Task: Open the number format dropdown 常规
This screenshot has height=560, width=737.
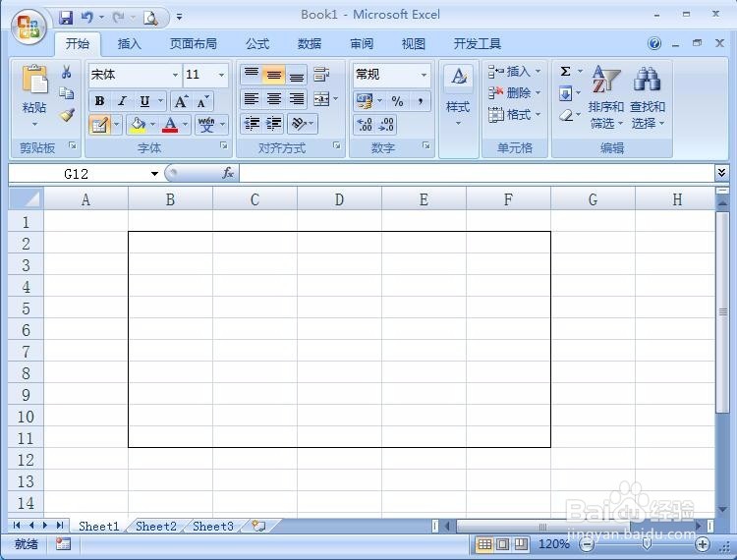Action: click(424, 76)
